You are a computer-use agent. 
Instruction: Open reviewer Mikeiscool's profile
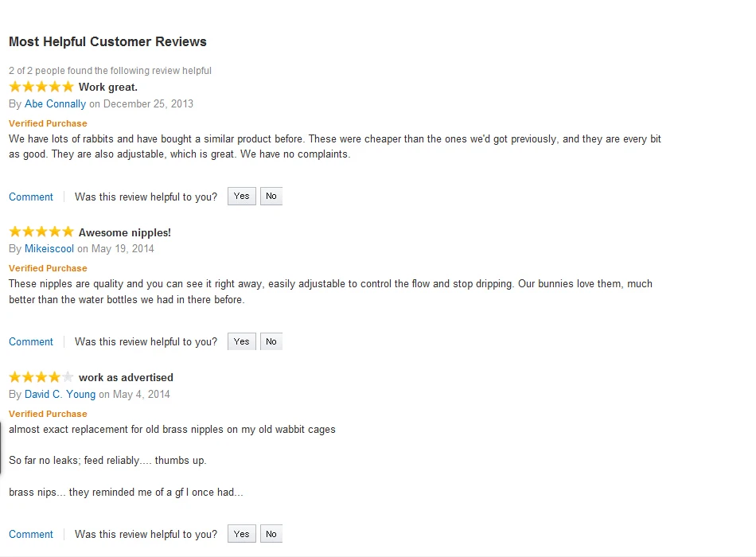[49, 248]
